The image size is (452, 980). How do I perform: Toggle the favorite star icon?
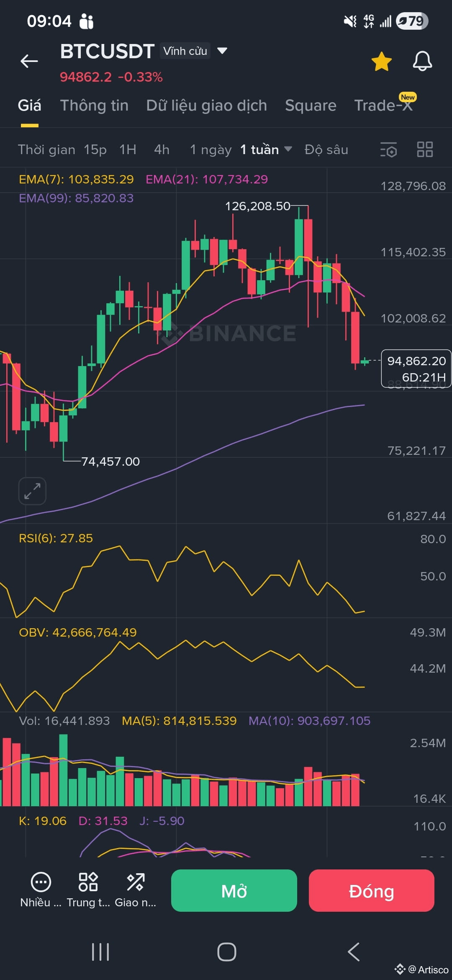tap(381, 62)
